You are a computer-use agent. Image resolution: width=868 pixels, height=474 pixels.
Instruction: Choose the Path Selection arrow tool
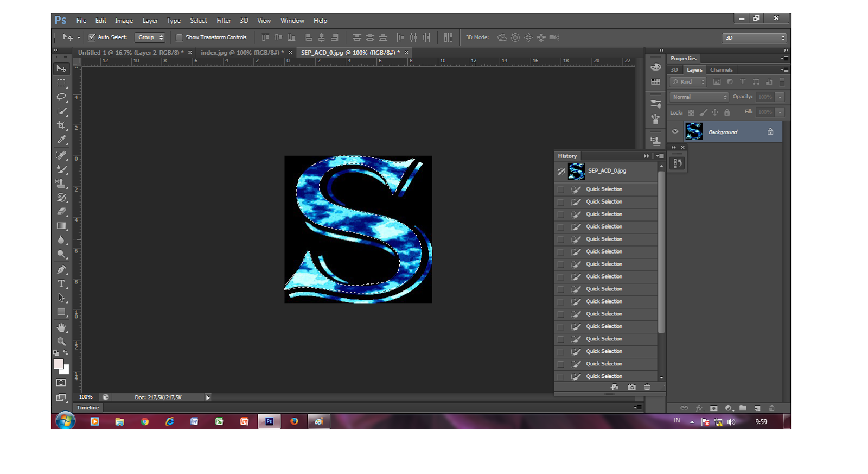click(61, 298)
